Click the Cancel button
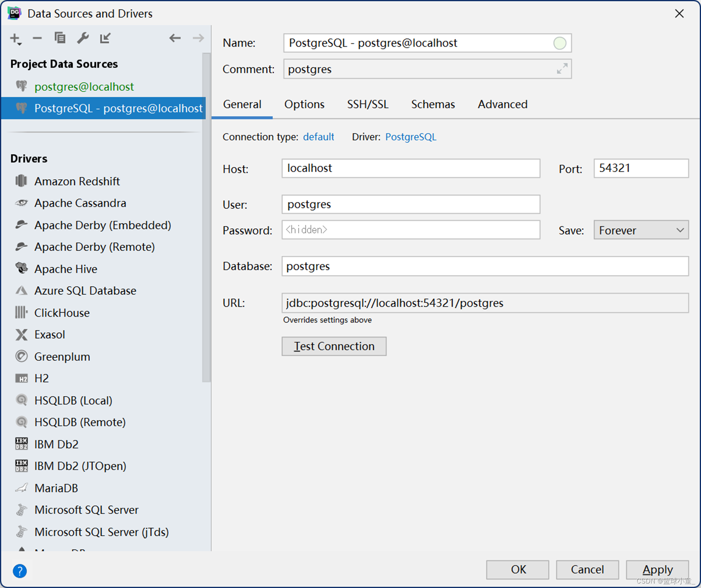Image resolution: width=701 pixels, height=588 pixels. tap(587, 570)
